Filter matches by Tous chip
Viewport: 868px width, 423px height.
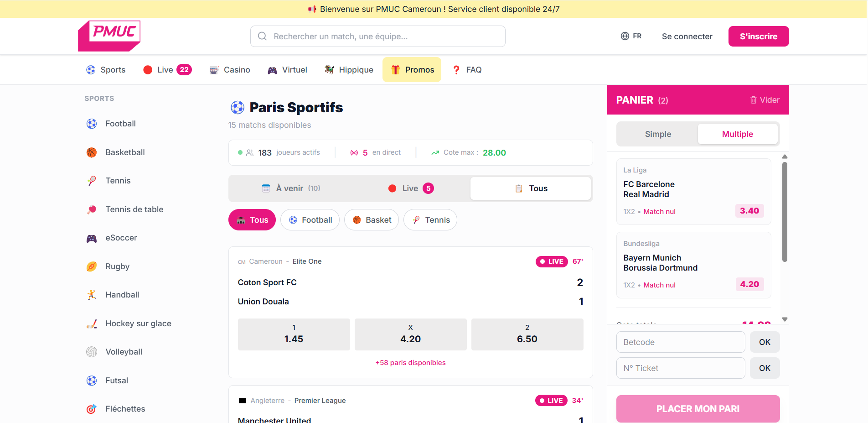(x=252, y=220)
